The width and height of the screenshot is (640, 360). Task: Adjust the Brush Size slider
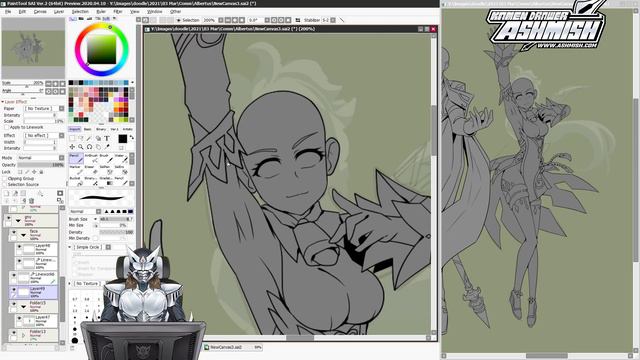[x=116, y=219]
